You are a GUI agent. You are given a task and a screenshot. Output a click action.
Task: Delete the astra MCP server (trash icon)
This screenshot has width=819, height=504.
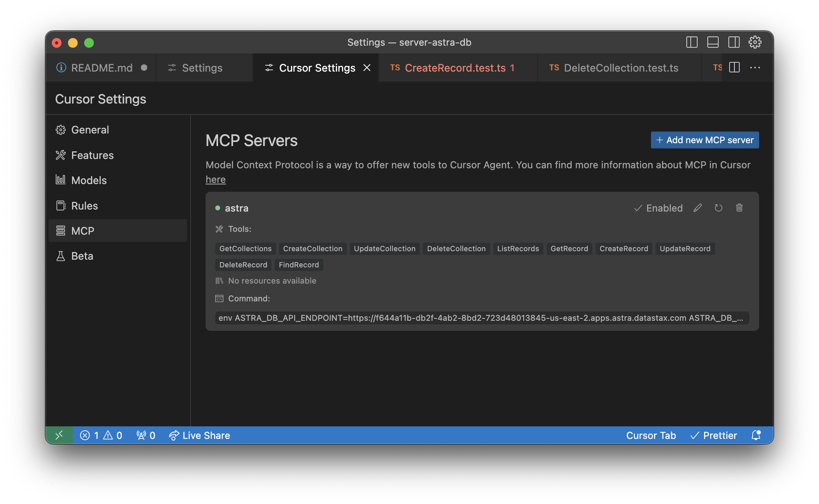coord(739,208)
